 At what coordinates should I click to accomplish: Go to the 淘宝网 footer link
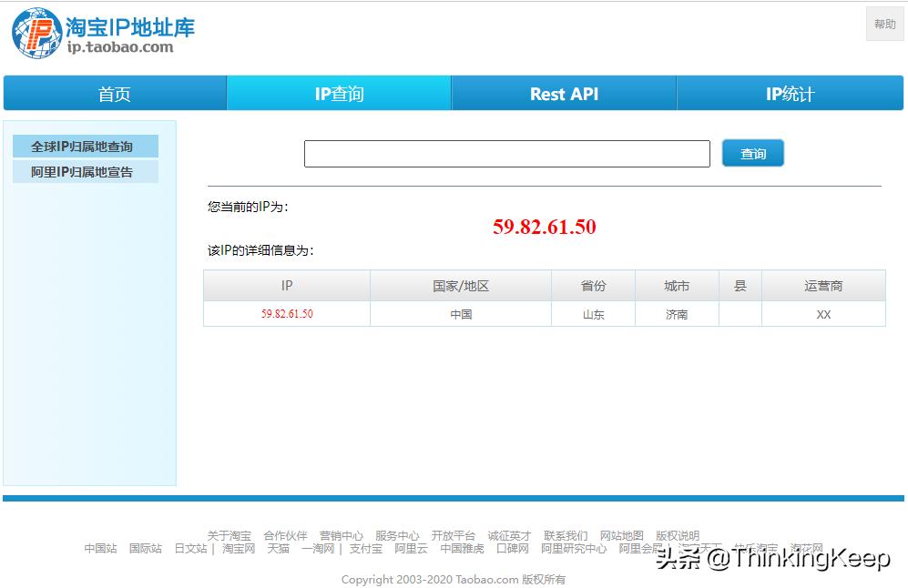point(237,550)
